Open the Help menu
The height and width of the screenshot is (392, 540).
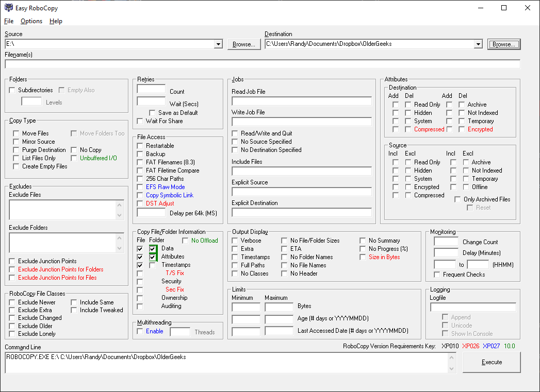56,21
